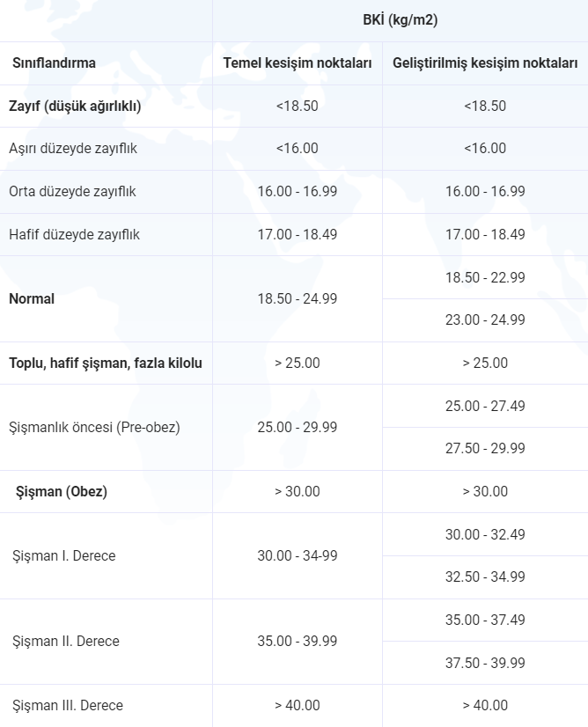Viewport: 588px width, 727px height.
Task: Click the 18.50 - 24.99 value cell
Action: (x=298, y=298)
